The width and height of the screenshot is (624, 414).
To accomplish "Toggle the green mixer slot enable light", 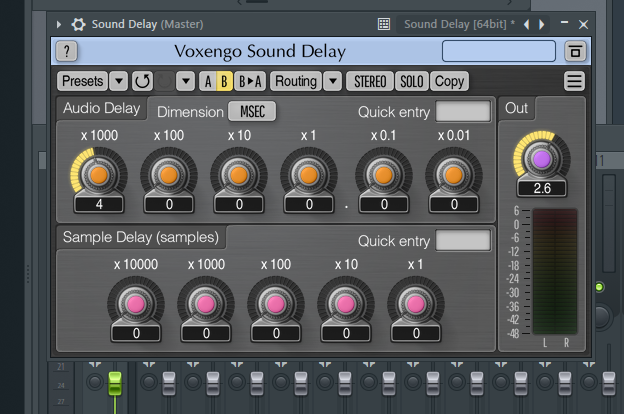I will 599,287.
